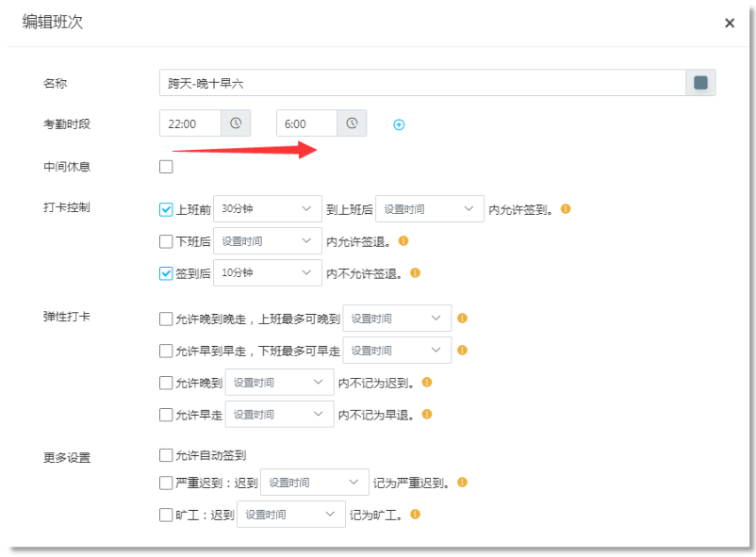This screenshot has height=557, width=756.
Task: Add another attendance period with plus icon
Action: 399,124
